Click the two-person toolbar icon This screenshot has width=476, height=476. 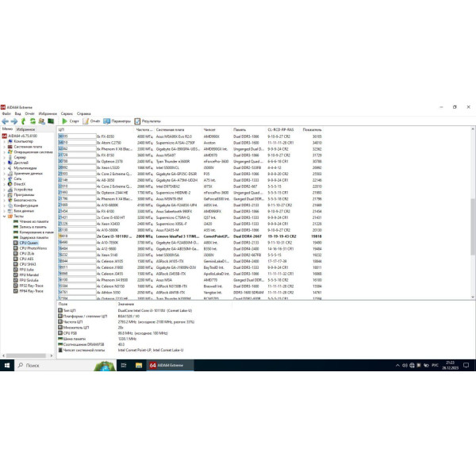tap(41, 121)
